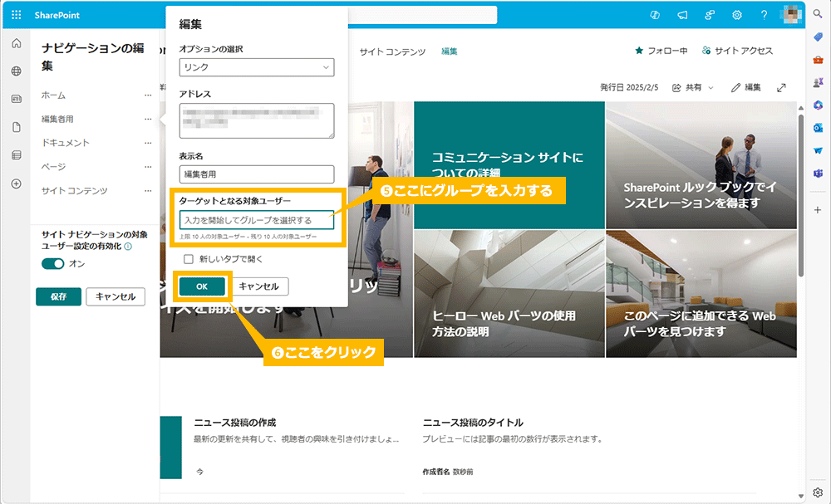Click the SharePoint title in the header
Viewport: 831px width, 504px height.
[x=57, y=15]
